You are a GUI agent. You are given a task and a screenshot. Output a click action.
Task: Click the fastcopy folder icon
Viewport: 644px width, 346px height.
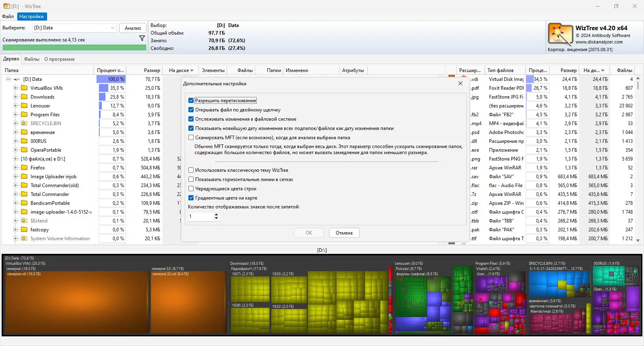pos(24,229)
